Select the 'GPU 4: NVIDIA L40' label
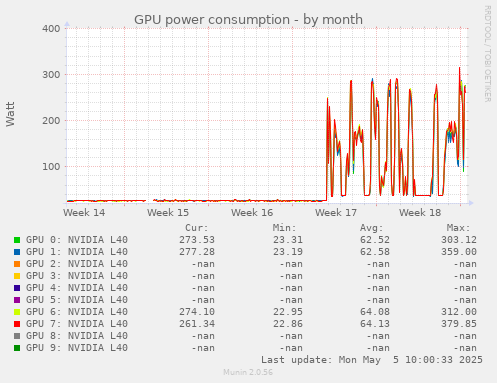 tap(77, 288)
